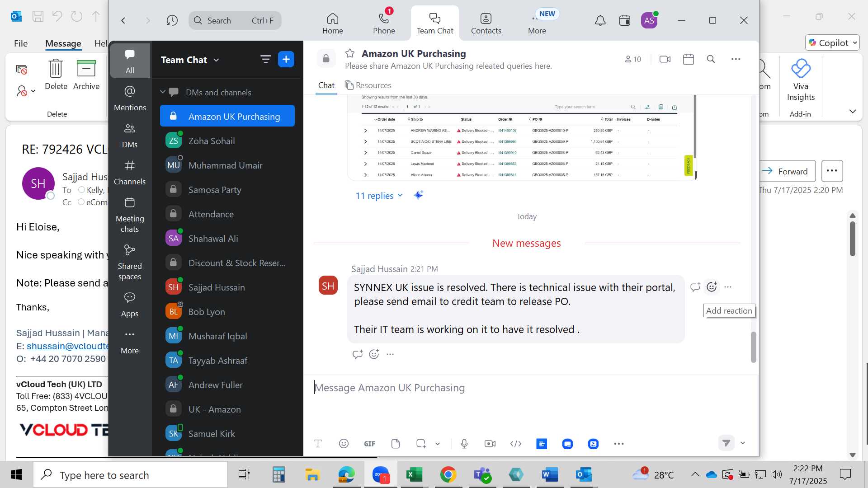
Task: Collapse the DMs and channels group
Action: 163,92
